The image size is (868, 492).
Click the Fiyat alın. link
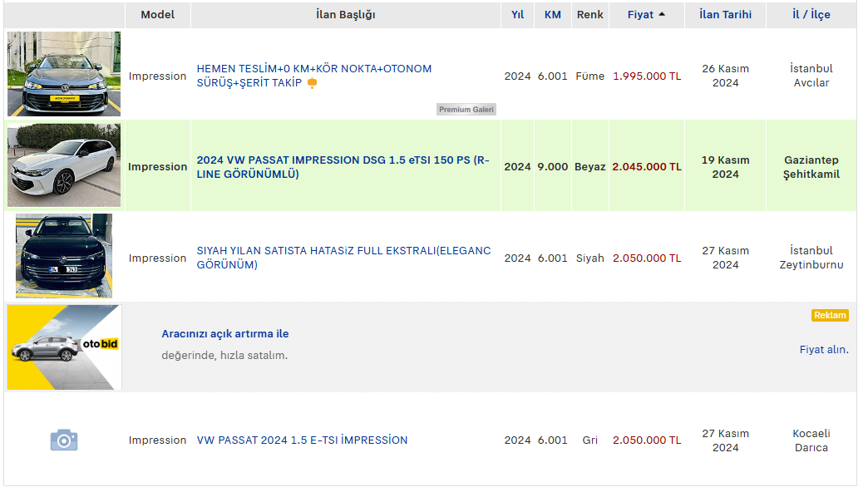[x=824, y=350]
